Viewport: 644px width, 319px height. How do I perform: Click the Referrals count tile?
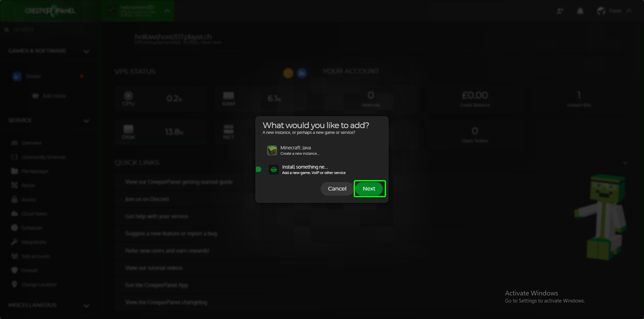(371, 98)
